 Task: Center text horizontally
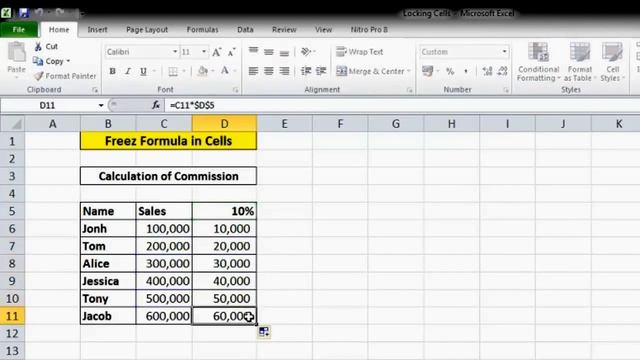(269, 71)
